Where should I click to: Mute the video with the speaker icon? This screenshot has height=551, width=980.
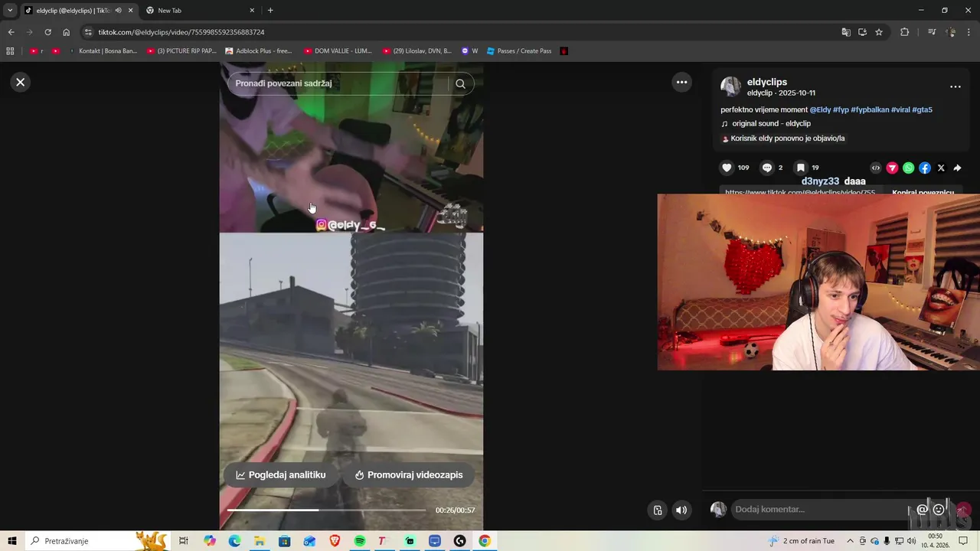coord(681,510)
